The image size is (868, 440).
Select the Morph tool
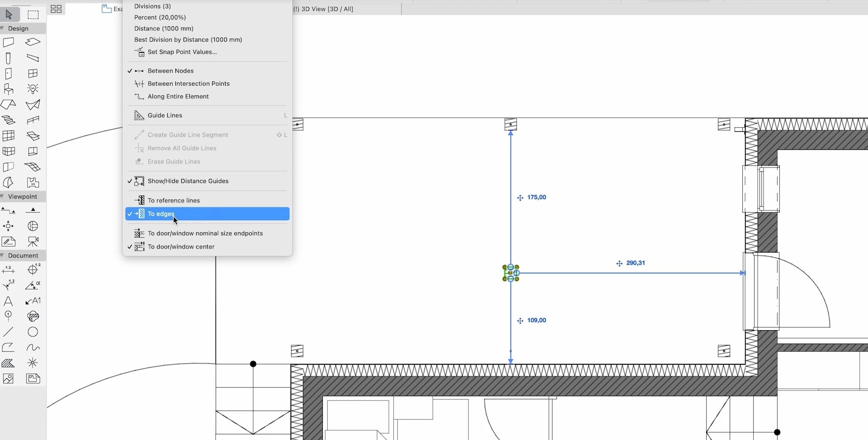point(9,182)
